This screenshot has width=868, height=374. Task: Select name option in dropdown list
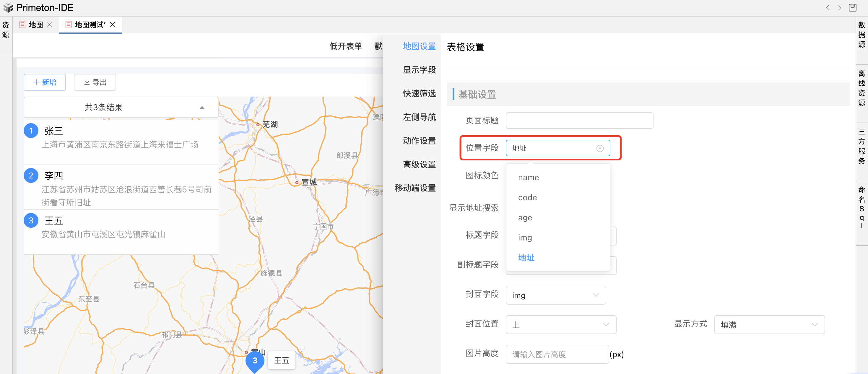(528, 178)
